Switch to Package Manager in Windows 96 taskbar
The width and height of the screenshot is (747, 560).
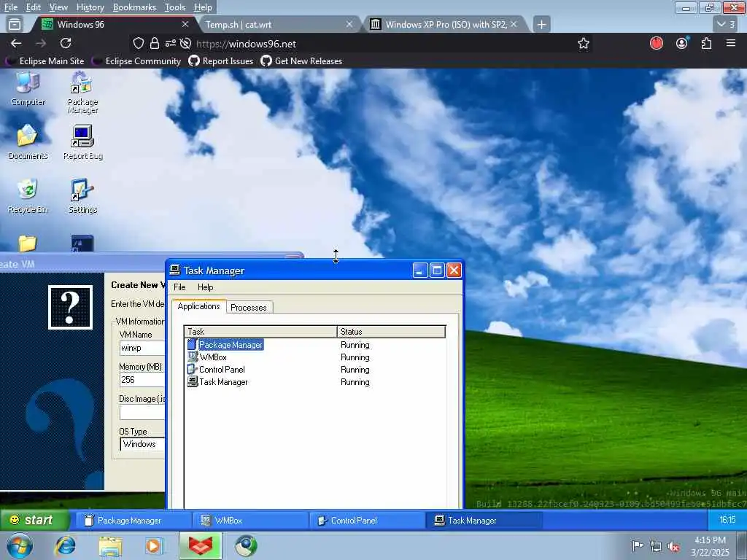[x=133, y=521]
